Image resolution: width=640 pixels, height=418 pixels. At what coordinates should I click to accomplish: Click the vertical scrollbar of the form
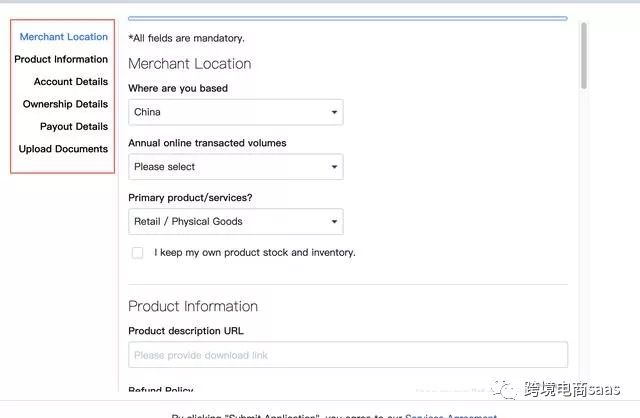pyautogui.click(x=583, y=60)
